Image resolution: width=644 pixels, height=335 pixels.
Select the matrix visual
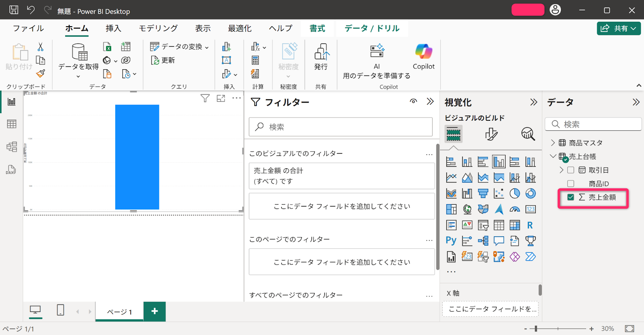pos(515,225)
